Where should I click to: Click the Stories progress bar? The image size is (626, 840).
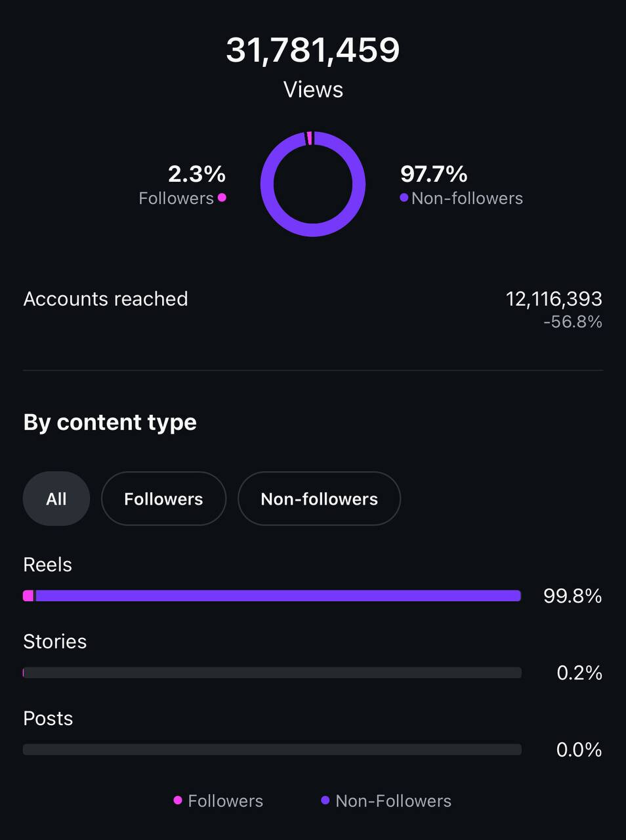coord(272,673)
